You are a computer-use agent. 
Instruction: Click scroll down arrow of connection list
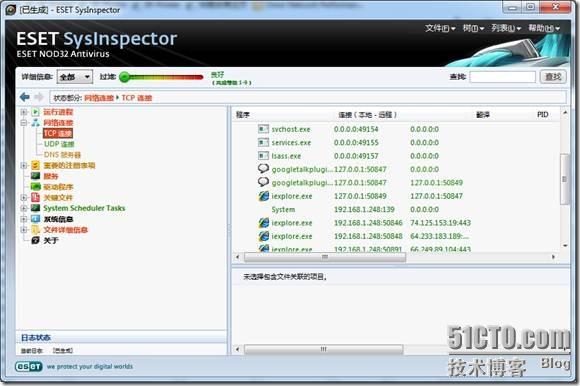click(565, 246)
